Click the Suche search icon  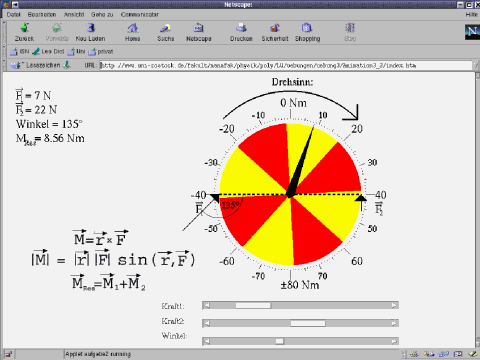tap(165, 28)
